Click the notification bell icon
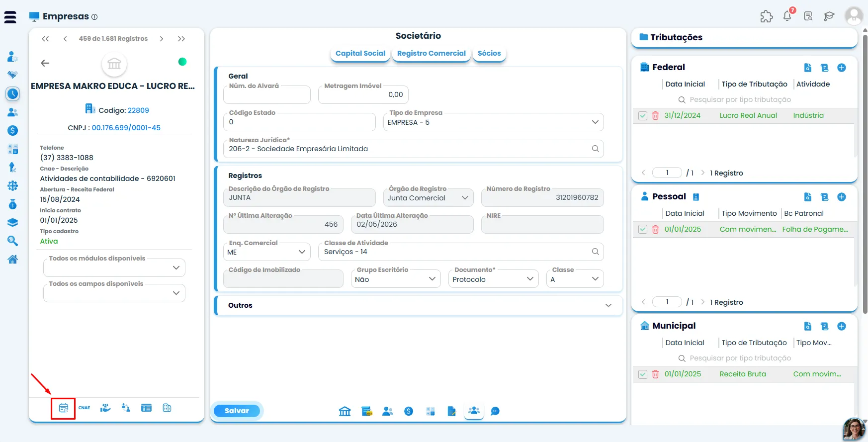 (x=787, y=15)
